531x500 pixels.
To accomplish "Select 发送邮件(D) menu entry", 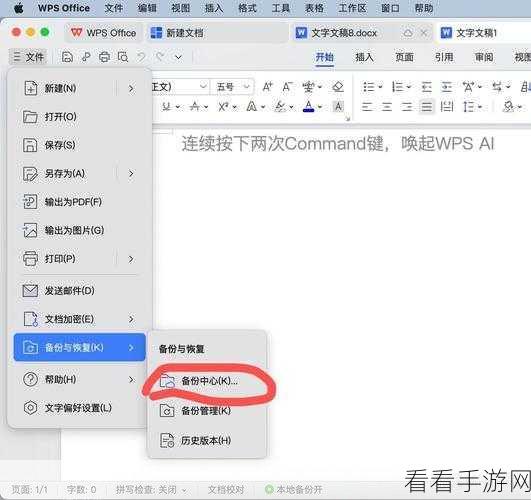I will coord(80,291).
